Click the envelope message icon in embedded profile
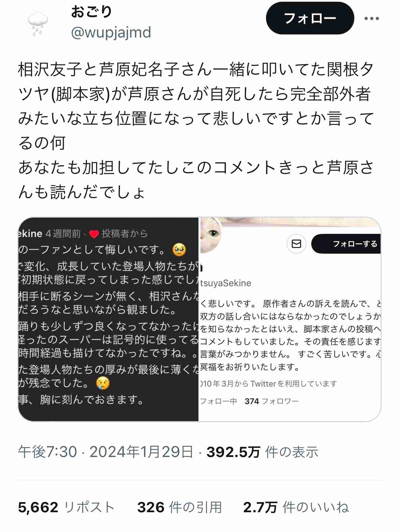 click(296, 244)
